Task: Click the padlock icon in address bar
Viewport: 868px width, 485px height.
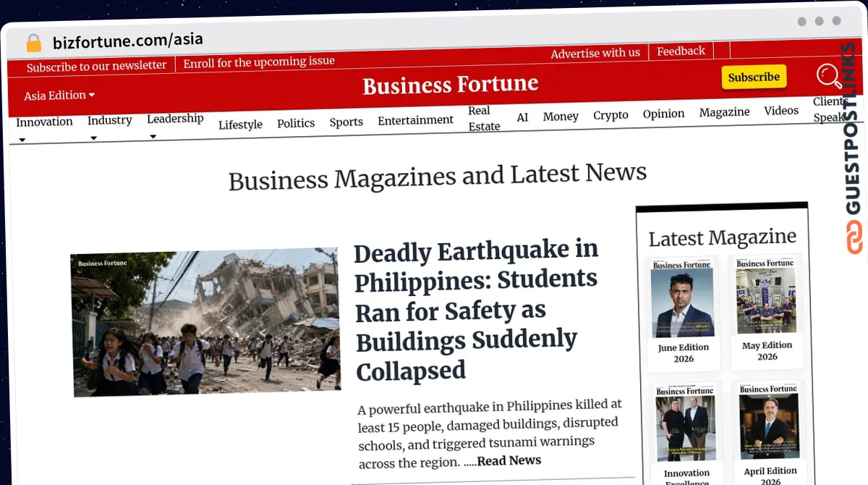Action: coord(34,43)
